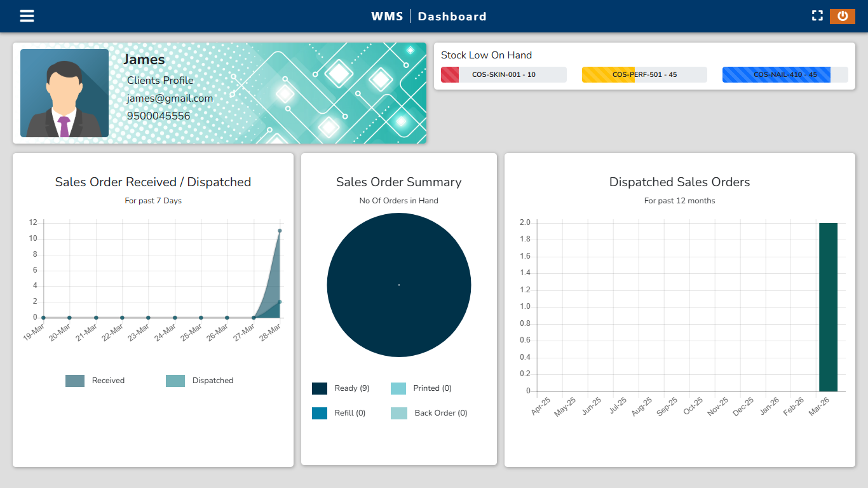Click the Mar-26 dispatched orders bar
The height and width of the screenshot is (488, 868).
coord(828,307)
